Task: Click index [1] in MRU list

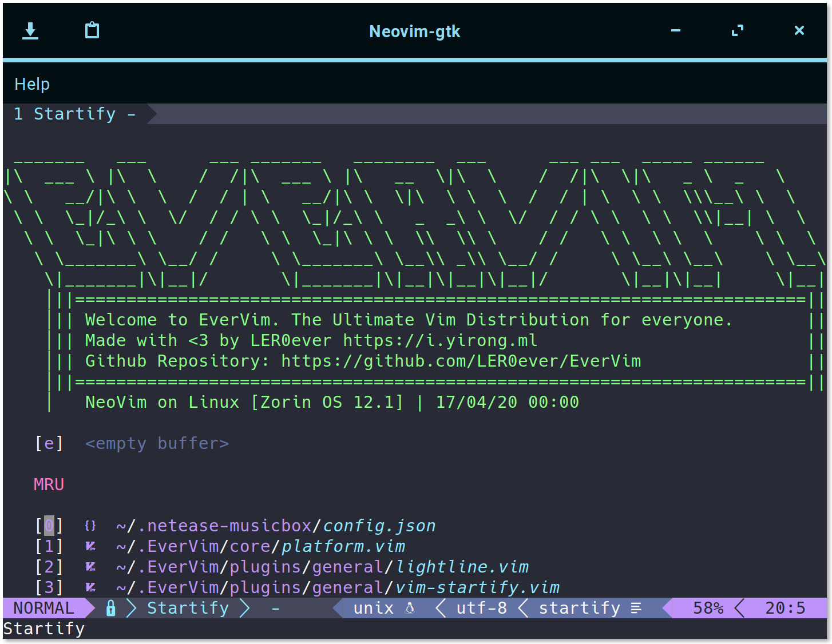Action: [49, 546]
